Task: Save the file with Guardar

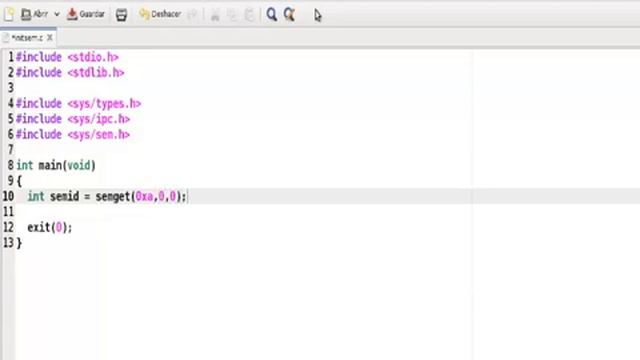Action: 86,14
